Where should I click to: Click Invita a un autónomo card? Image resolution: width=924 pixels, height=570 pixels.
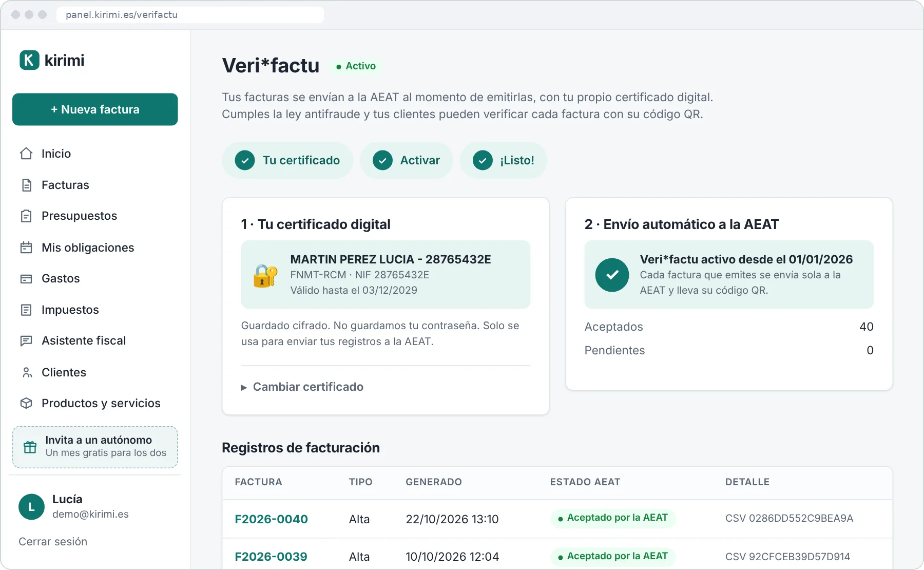(95, 447)
